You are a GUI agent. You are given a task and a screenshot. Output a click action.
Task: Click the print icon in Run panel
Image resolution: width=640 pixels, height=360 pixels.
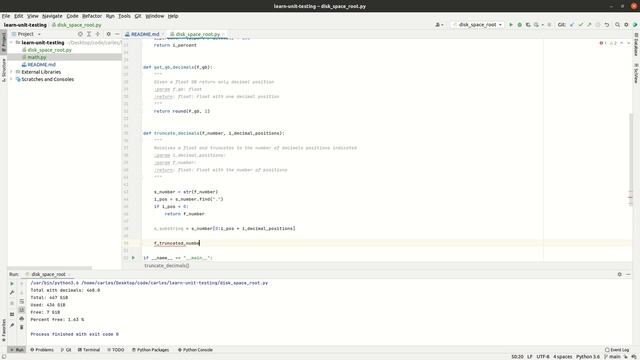point(22,319)
